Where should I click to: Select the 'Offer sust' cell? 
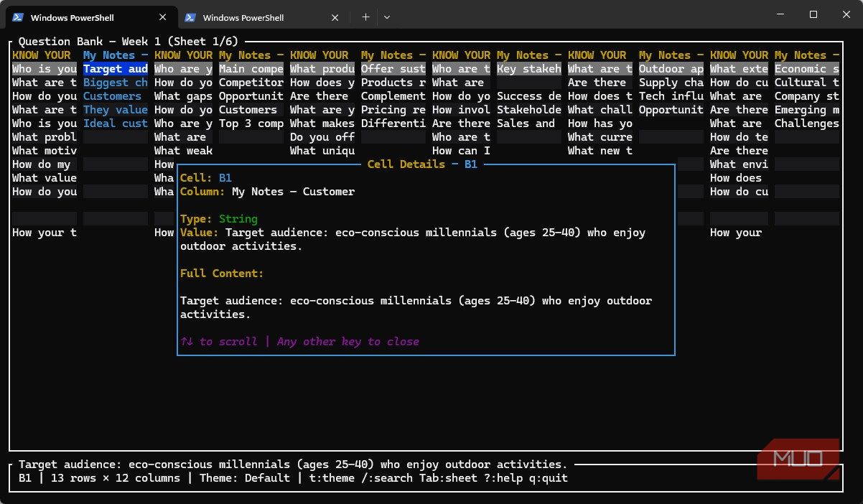[393, 69]
